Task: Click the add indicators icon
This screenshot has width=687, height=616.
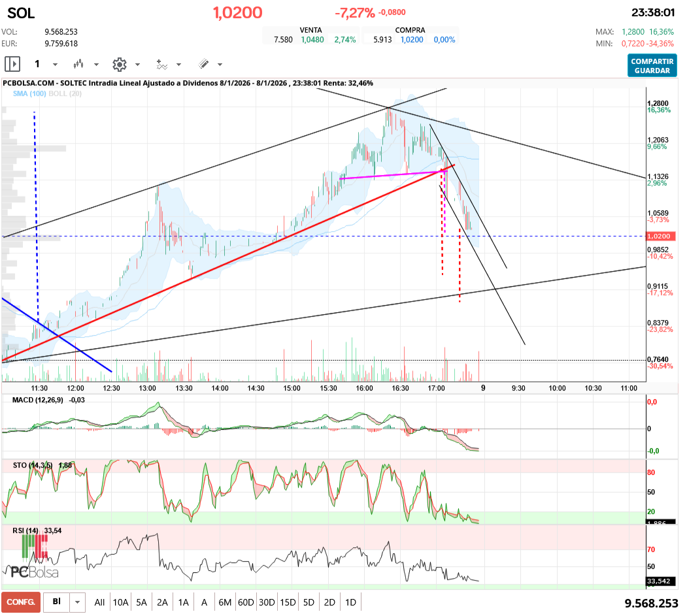Action: [161, 64]
